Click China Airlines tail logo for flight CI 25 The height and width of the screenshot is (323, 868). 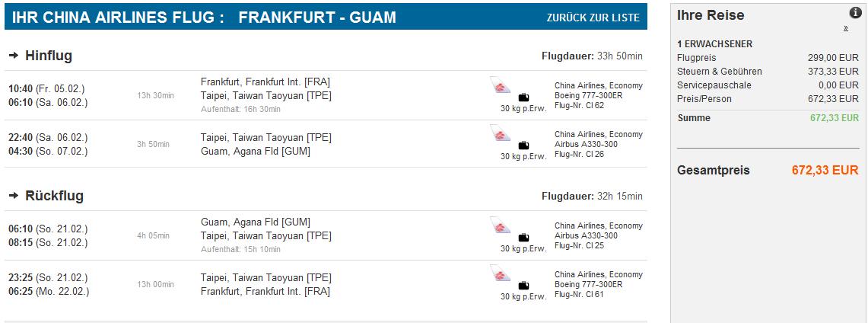(x=500, y=225)
